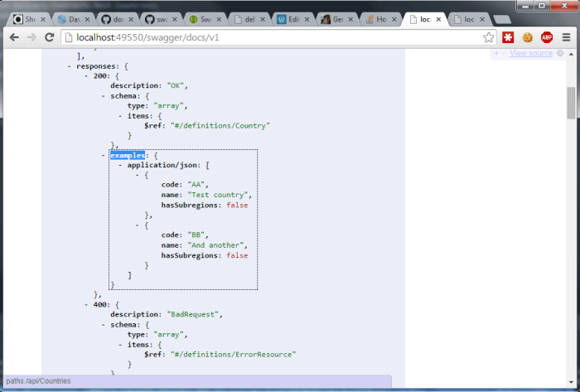
Task: Click the vertical scrollbar thumb
Action: pyautogui.click(x=571, y=103)
